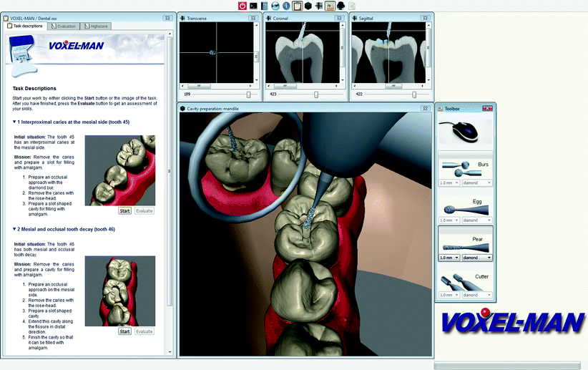The height and width of the screenshot is (370, 588).
Task: Open the Egg diamond material dropdown
Action: [477, 220]
